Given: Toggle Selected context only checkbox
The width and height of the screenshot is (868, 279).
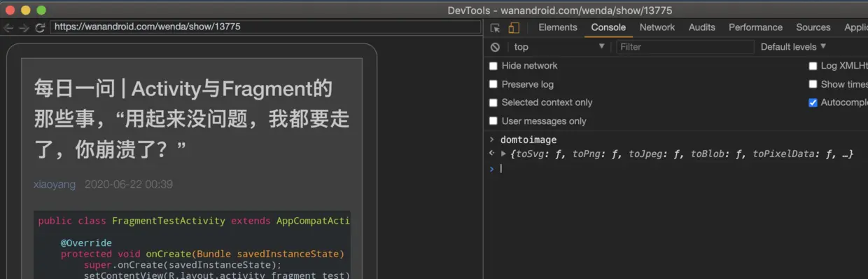Looking at the screenshot, I should click(x=493, y=102).
